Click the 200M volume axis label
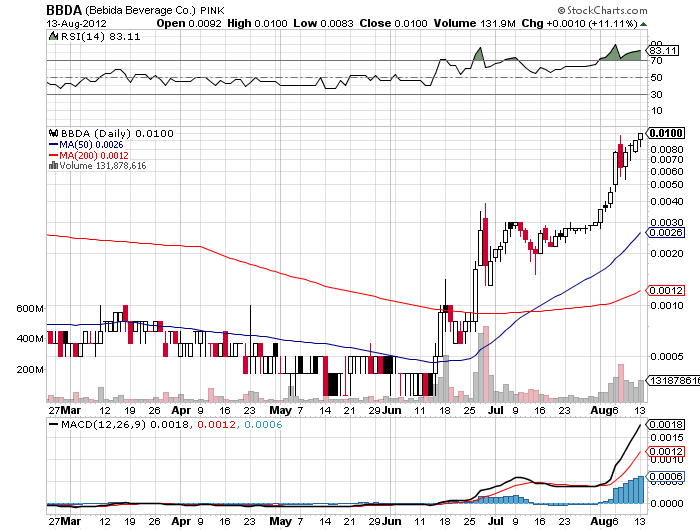Viewport: 700px width, 530px height. click(x=30, y=370)
